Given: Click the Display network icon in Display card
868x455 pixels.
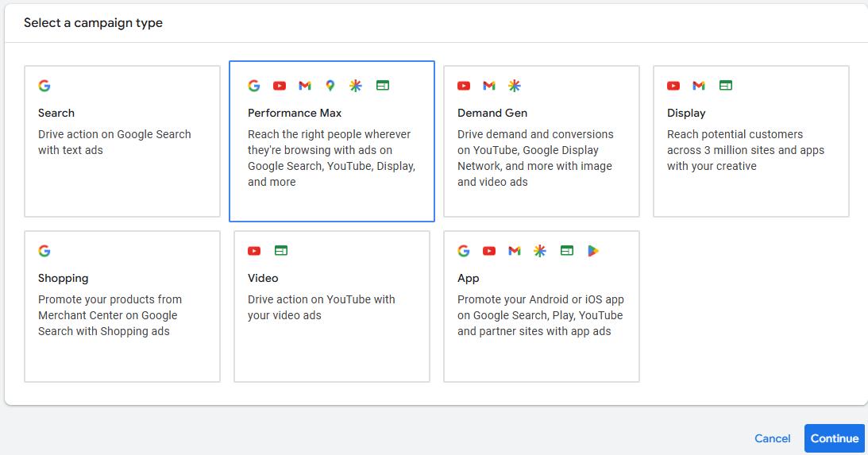Looking at the screenshot, I should click(x=724, y=86).
